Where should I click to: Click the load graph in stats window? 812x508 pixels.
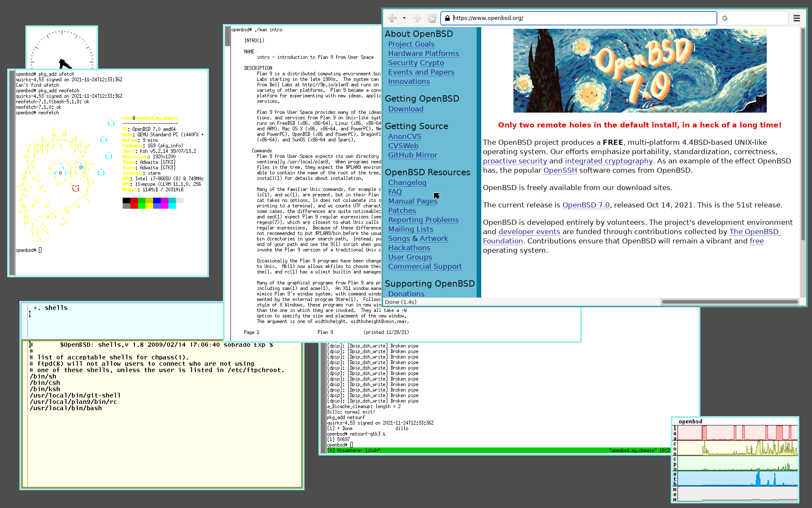coord(738,433)
